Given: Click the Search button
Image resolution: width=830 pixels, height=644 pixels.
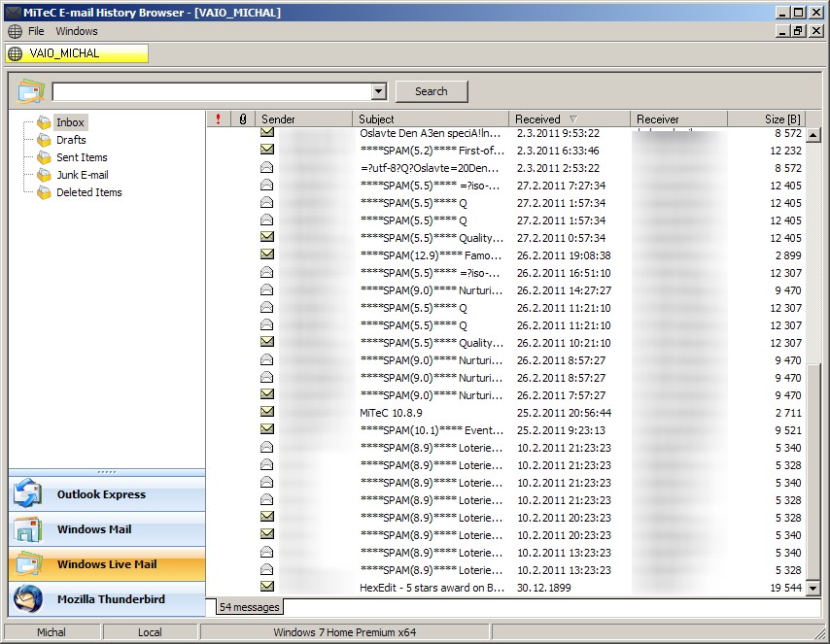Looking at the screenshot, I should coord(432,91).
